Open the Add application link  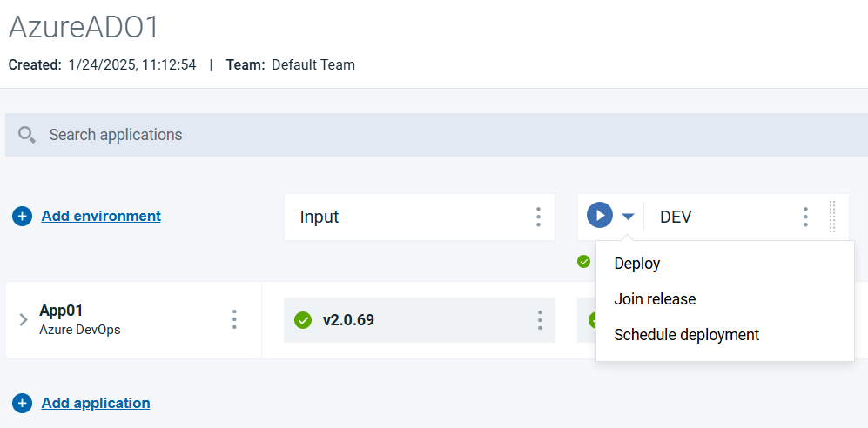96,403
